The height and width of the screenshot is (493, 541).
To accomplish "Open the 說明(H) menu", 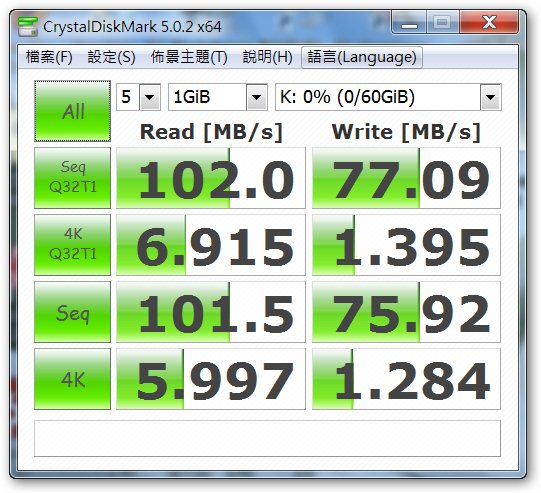I will pos(267,57).
